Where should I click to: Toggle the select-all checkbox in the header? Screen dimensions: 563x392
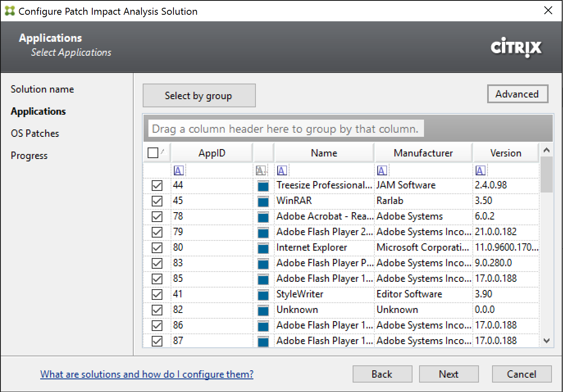coord(153,153)
